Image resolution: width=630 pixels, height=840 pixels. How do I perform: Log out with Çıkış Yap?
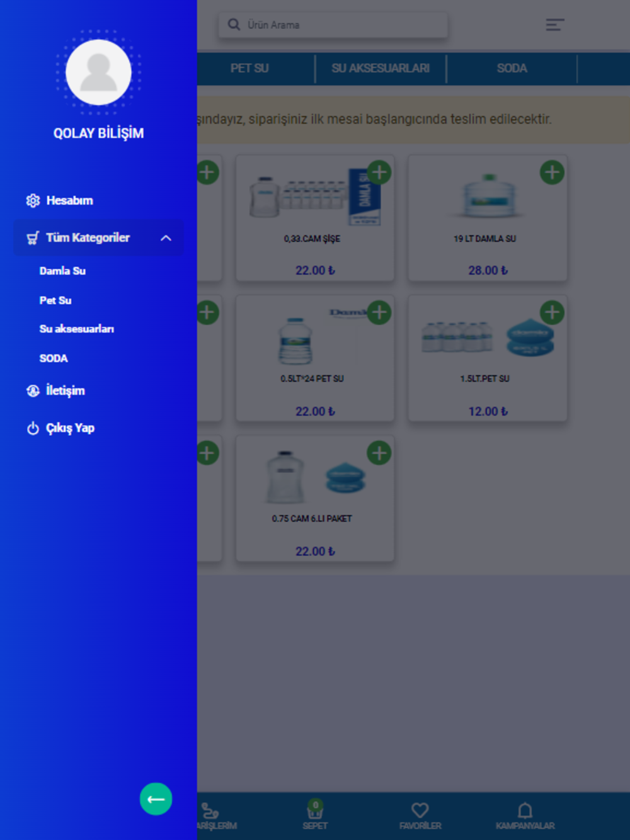(70, 428)
